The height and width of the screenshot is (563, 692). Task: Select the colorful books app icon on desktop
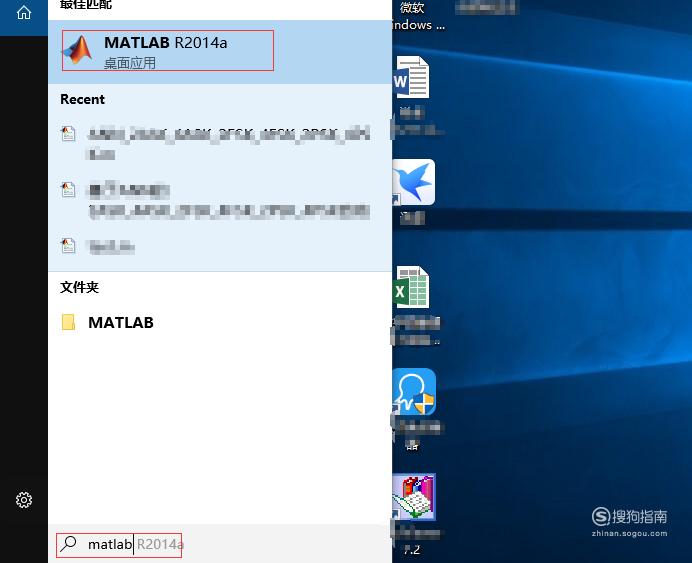point(414,497)
